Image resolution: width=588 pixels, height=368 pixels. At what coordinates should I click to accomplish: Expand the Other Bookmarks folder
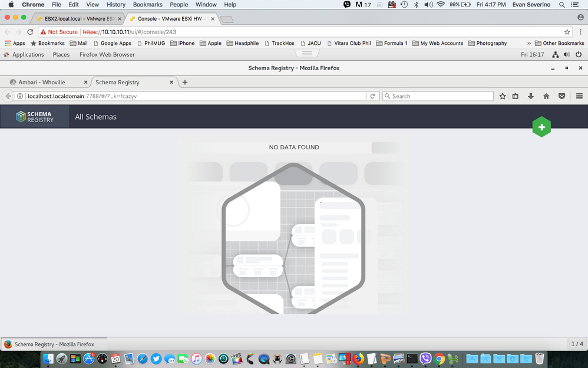(x=560, y=43)
